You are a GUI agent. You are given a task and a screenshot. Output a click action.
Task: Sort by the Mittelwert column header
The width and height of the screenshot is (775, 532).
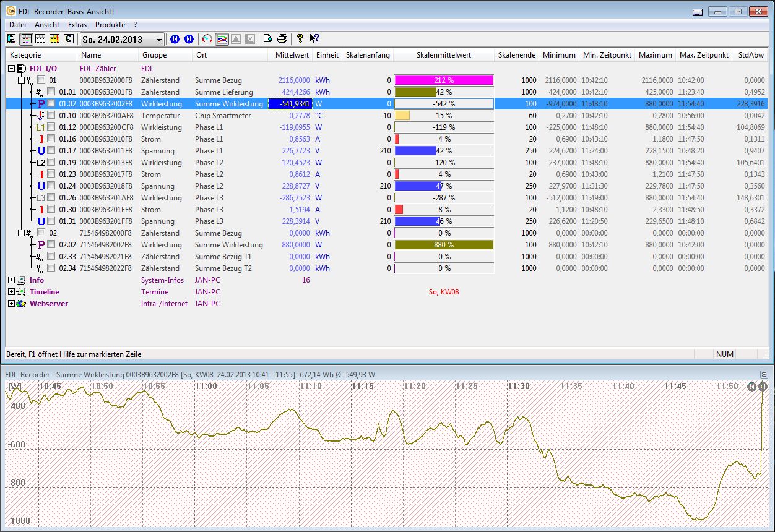(292, 55)
